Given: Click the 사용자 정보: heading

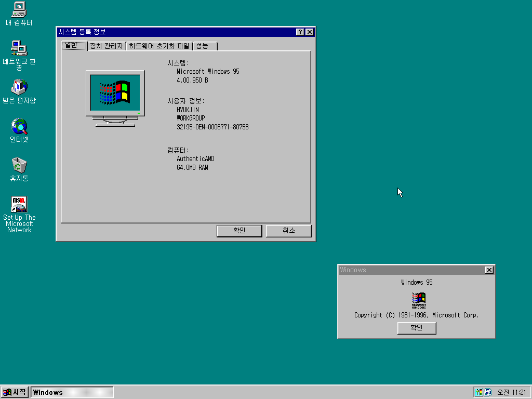Looking at the screenshot, I should [x=186, y=101].
